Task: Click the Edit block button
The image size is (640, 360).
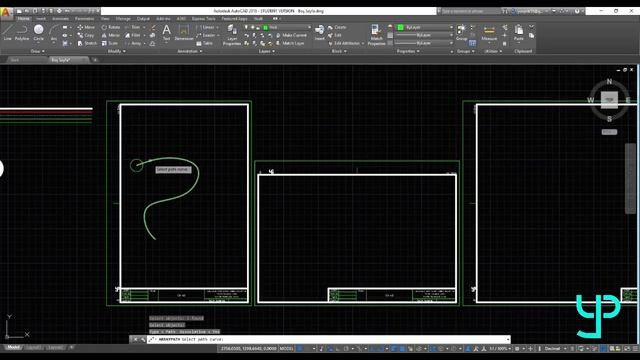Action: pyautogui.click(x=335, y=36)
